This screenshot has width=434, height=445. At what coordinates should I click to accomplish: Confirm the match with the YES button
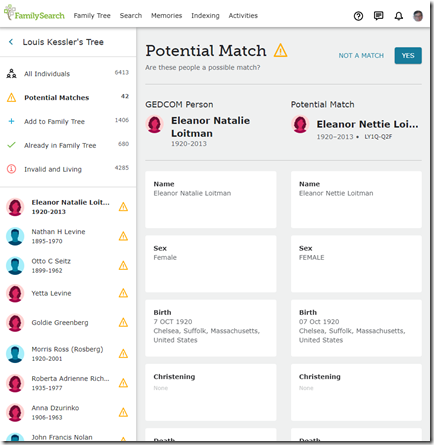click(408, 55)
